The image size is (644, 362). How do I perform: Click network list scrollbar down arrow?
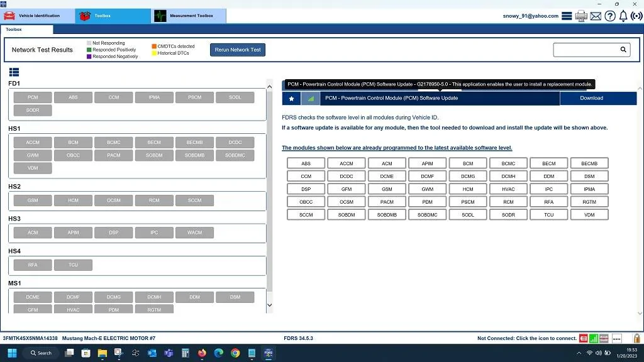269,305
